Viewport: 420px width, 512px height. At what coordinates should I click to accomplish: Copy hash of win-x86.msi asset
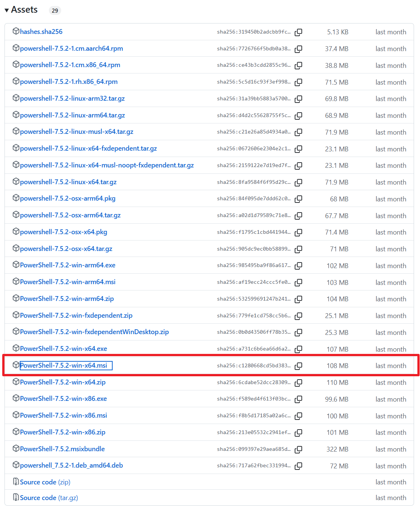click(x=298, y=416)
